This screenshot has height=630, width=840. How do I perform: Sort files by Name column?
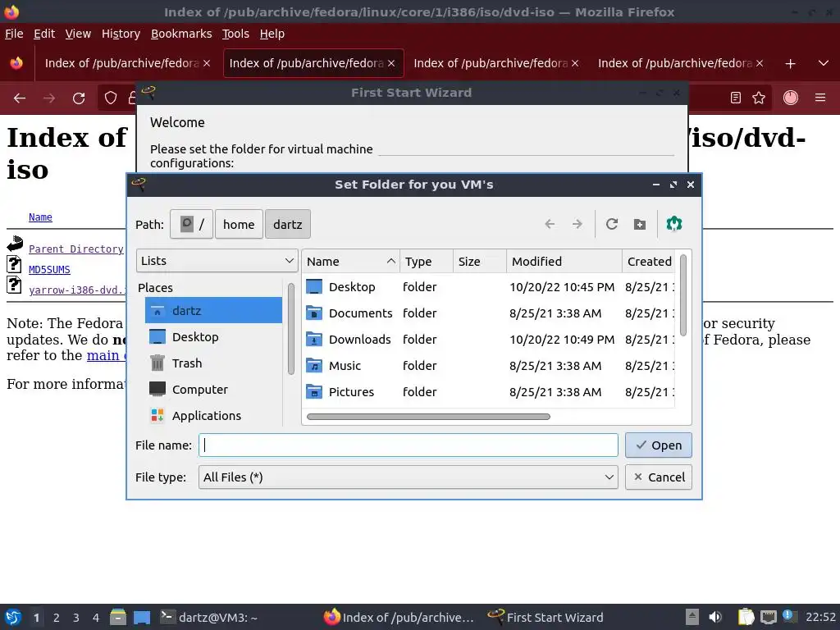click(x=351, y=262)
